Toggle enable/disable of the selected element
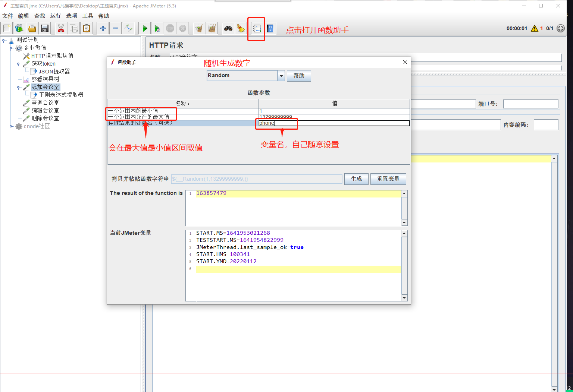The height and width of the screenshot is (392, 573). (128, 28)
